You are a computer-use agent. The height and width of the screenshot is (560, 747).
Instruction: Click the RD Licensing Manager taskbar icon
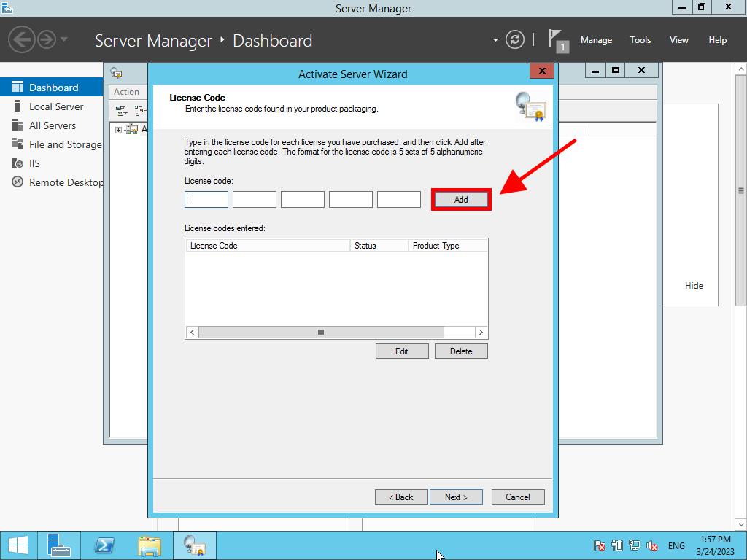click(195, 545)
